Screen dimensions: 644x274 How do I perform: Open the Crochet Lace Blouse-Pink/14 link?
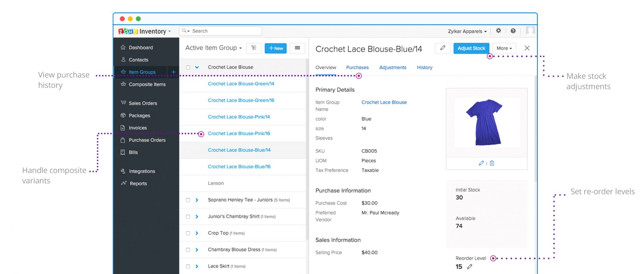[239, 117]
